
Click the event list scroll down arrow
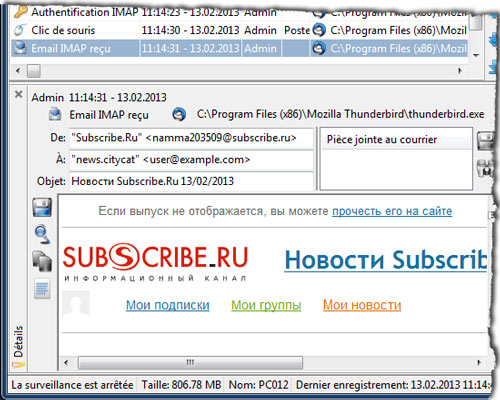(x=476, y=55)
